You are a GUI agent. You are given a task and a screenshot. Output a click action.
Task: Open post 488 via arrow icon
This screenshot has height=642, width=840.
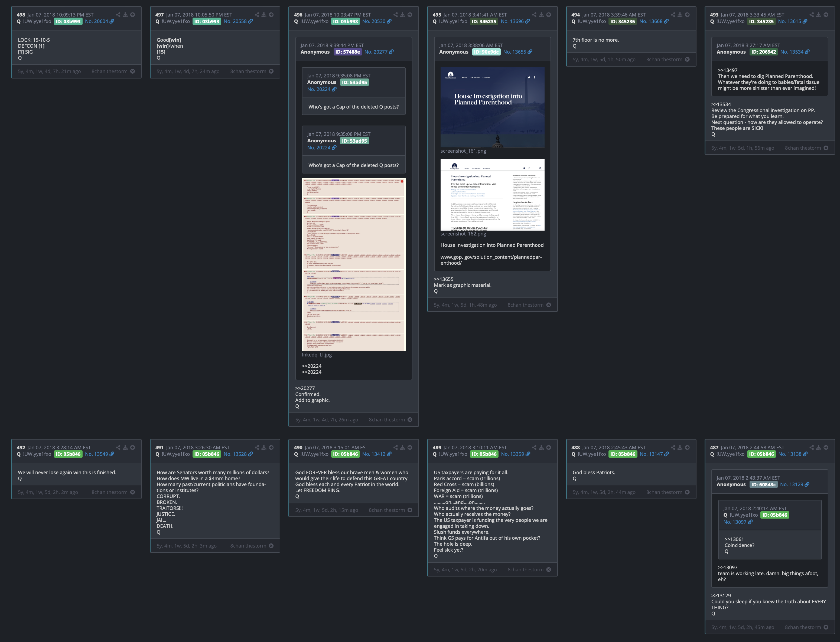pos(687,447)
